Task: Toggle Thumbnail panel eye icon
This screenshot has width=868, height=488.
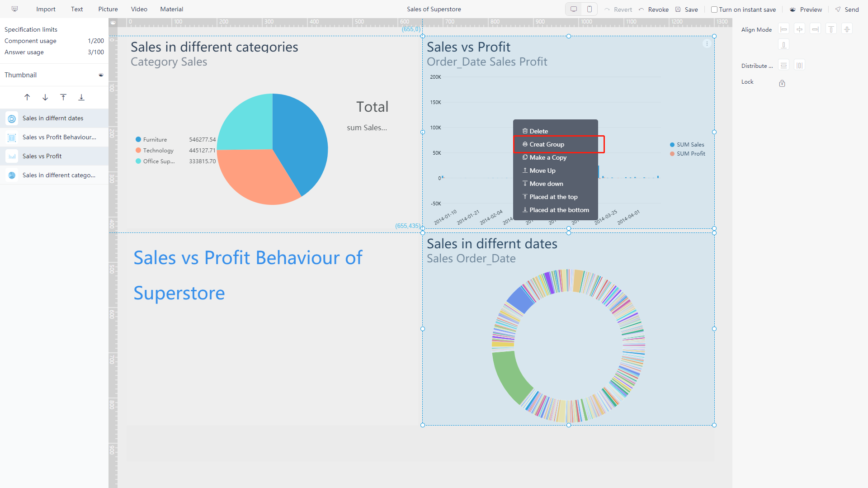Action: click(x=101, y=75)
